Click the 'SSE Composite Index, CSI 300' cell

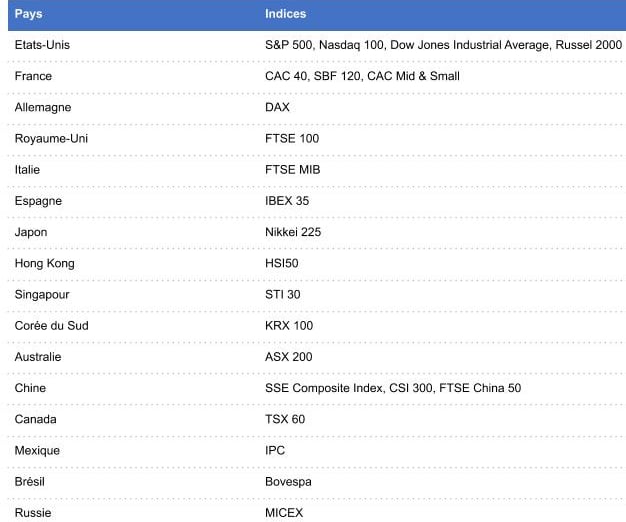(393, 388)
